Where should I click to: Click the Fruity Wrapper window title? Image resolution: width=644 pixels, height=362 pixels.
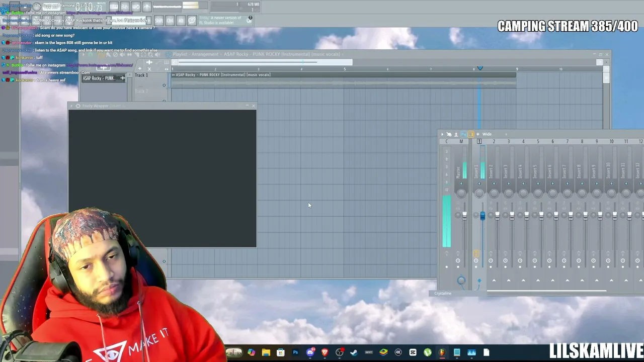pos(95,106)
